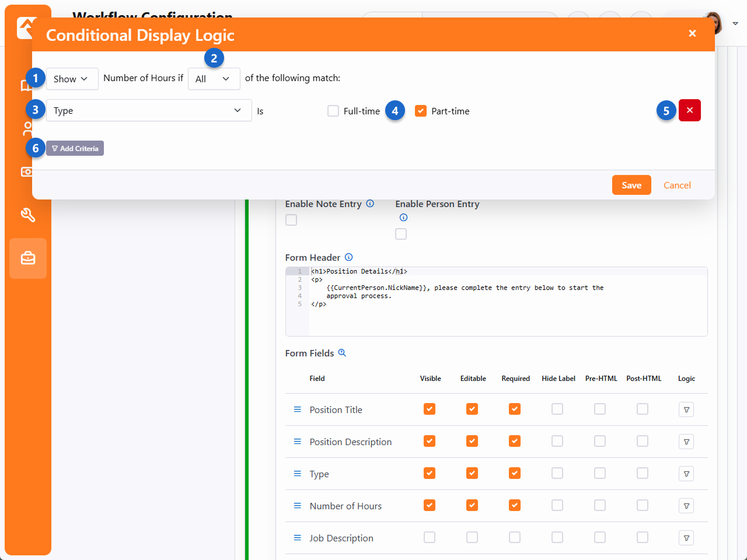The height and width of the screenshot is (560, 747).
Task: Click the Cancel link
Action: 677,185
